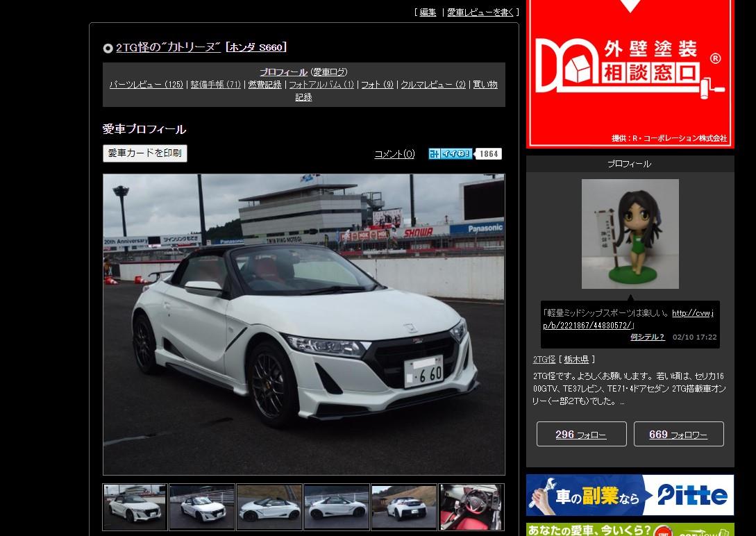
Task: Open the ホンダ S660 model link
Action: (255, 47)
